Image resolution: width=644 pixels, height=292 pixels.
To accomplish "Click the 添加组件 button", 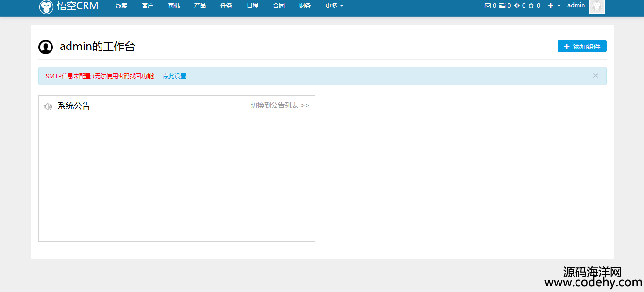I will click(582, 47).
